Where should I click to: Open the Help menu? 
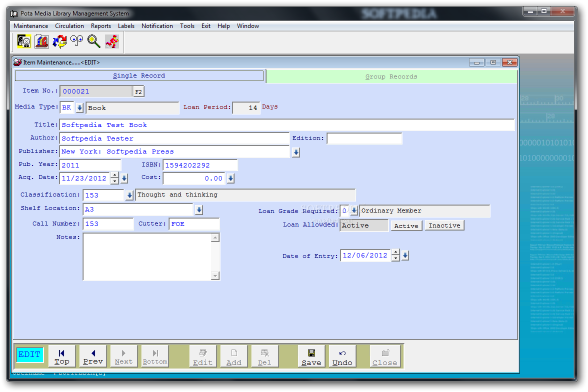[x=223, y=26]
